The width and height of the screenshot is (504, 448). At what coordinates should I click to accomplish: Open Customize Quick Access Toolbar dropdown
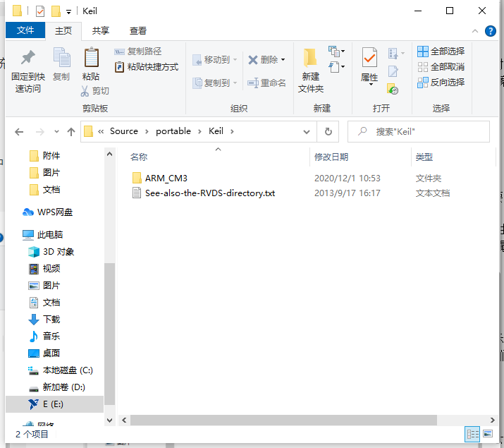click(68, 12)
